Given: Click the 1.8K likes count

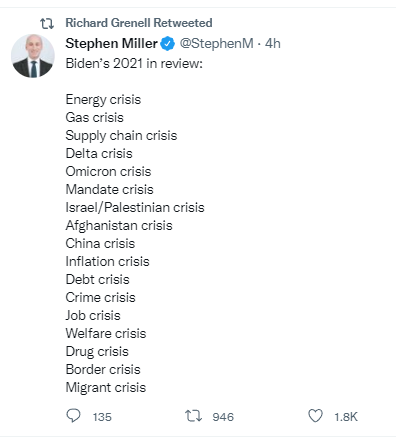Looking at the screenshot, I should tap(346, 417).
